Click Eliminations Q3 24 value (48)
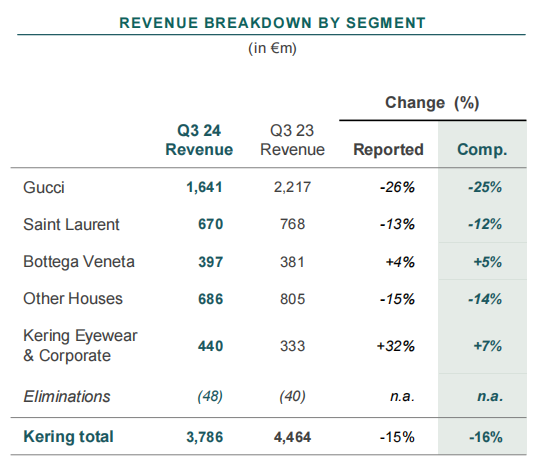 click(210, 397)
